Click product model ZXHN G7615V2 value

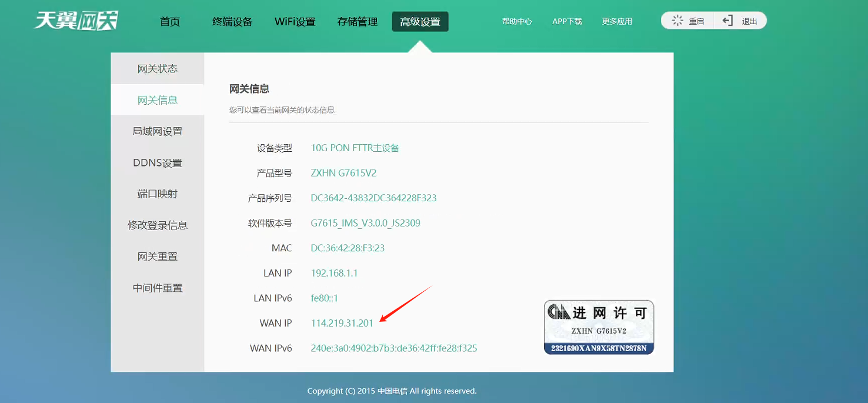(343, 173)
